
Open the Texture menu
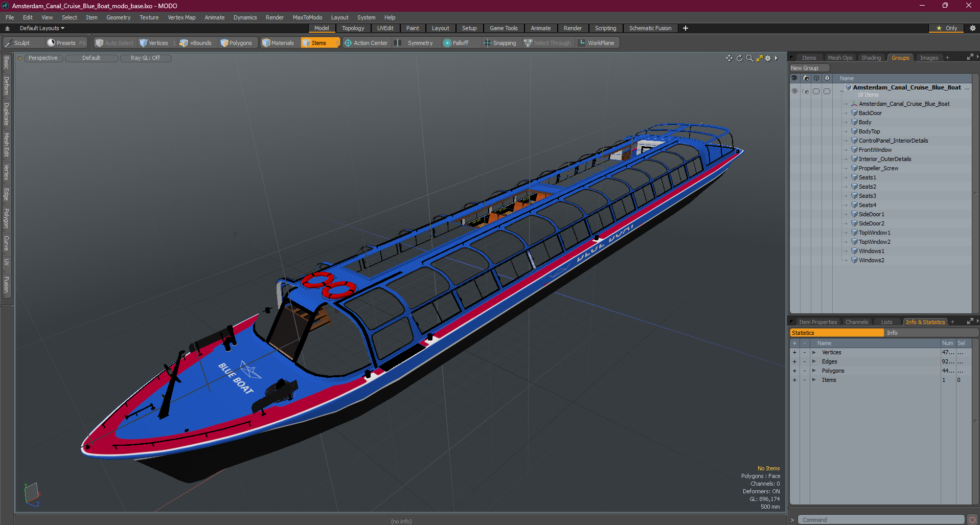[149, 17]
